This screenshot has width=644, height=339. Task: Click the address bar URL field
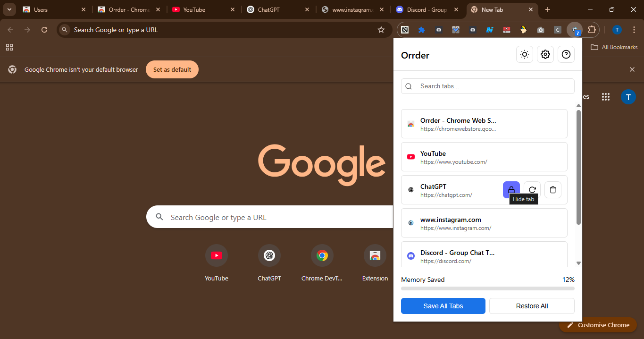point(224,30)
